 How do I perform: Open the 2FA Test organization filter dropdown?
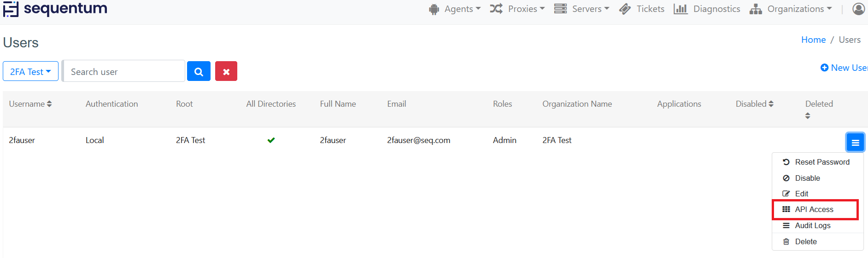(30, 71)
